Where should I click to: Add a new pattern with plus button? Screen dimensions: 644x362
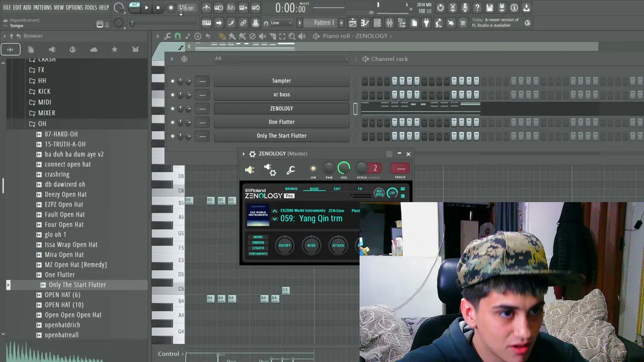point(341,23)
